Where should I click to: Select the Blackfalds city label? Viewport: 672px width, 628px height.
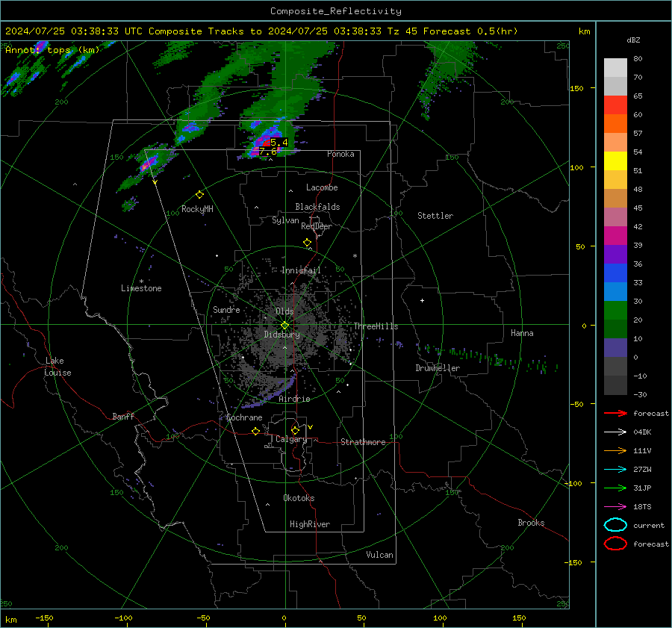pos(317,207)
